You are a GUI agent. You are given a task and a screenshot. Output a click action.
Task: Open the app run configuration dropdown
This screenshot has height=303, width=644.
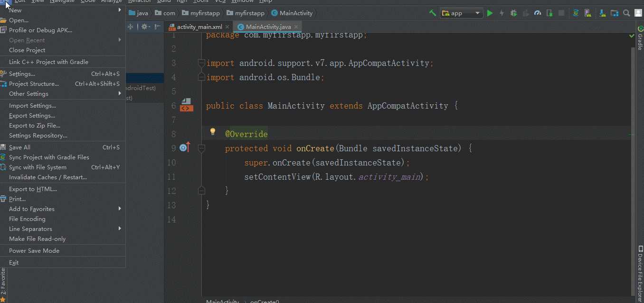[462, 13]
